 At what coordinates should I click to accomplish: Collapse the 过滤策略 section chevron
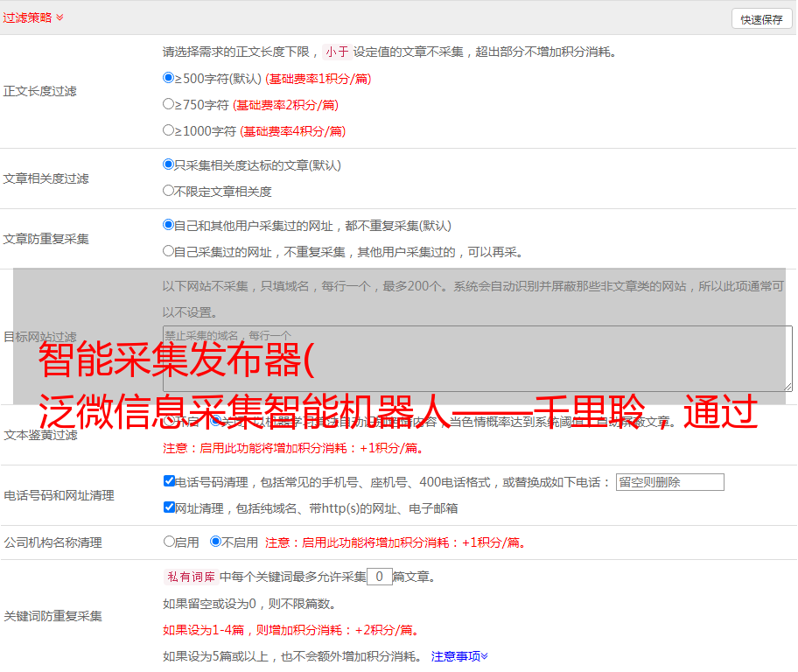click(x=59, y=17)
